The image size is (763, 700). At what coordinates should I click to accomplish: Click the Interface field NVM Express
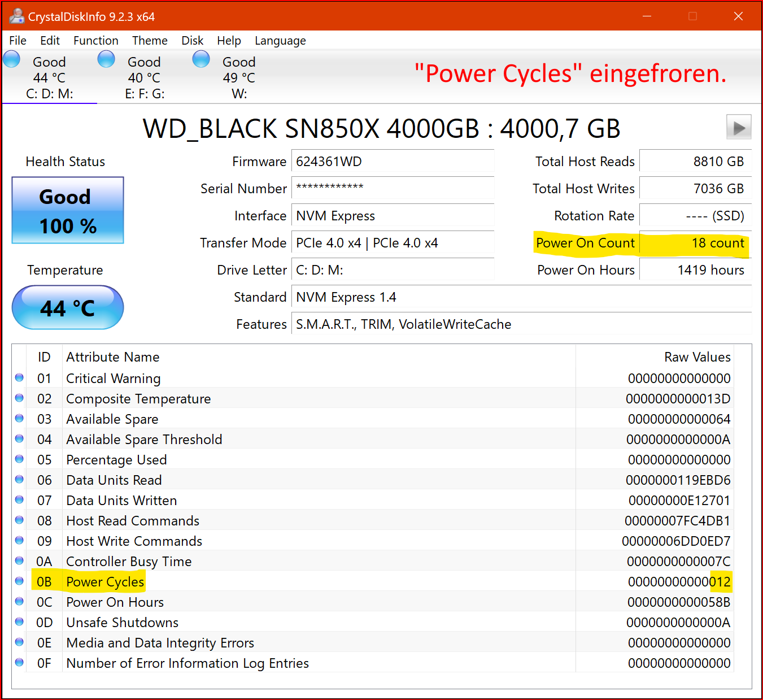(x=393, y=215)
